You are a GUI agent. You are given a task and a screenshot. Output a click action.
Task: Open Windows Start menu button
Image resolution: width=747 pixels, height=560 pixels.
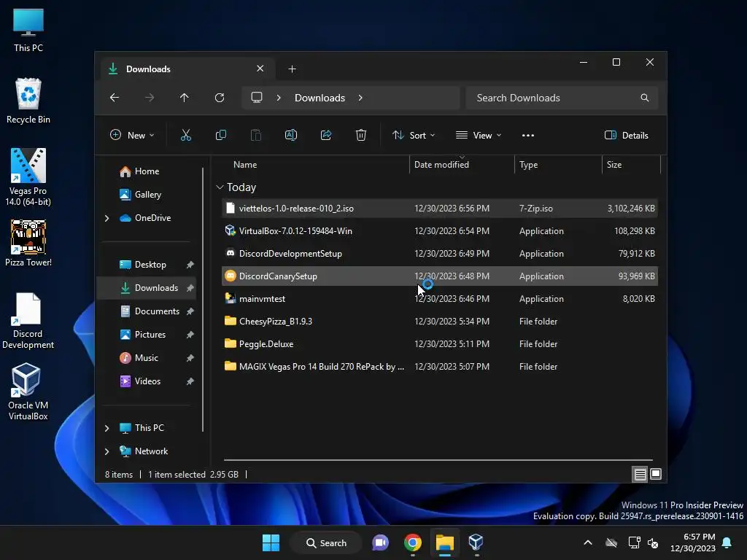(271, 542)
